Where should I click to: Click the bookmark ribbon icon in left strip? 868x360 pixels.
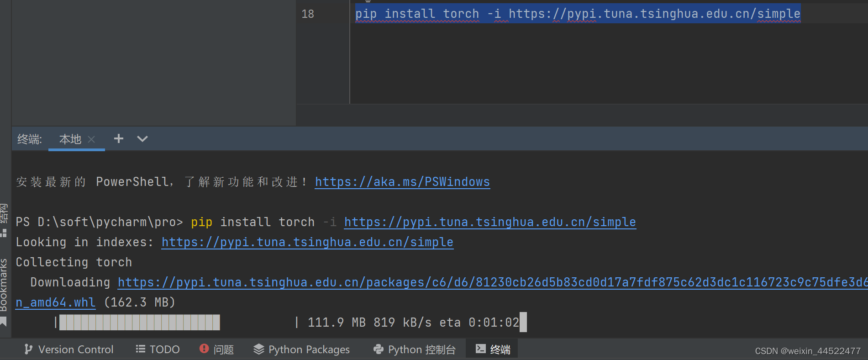(4, 322)
